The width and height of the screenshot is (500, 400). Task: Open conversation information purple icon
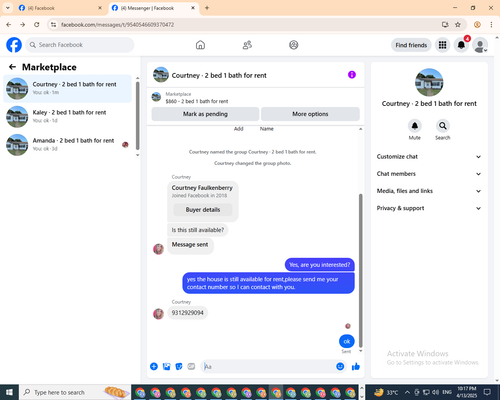[352, 75]
